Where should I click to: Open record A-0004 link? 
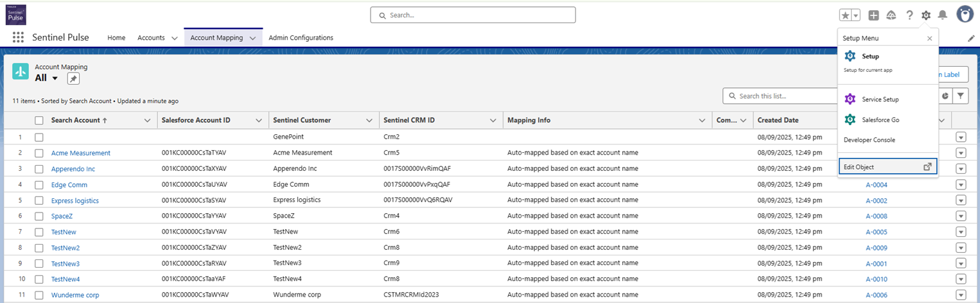[876, 185]
